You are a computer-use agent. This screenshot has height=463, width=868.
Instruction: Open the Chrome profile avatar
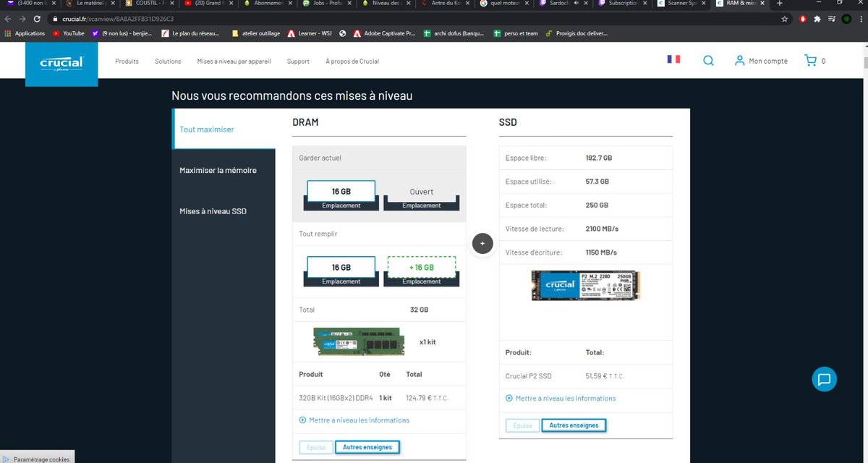(x=847, y=19)
